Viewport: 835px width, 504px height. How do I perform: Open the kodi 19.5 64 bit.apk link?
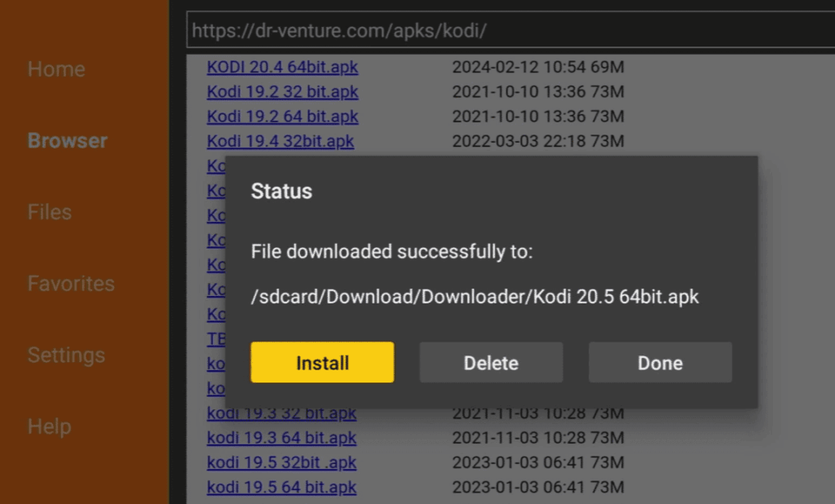point(281,487)
